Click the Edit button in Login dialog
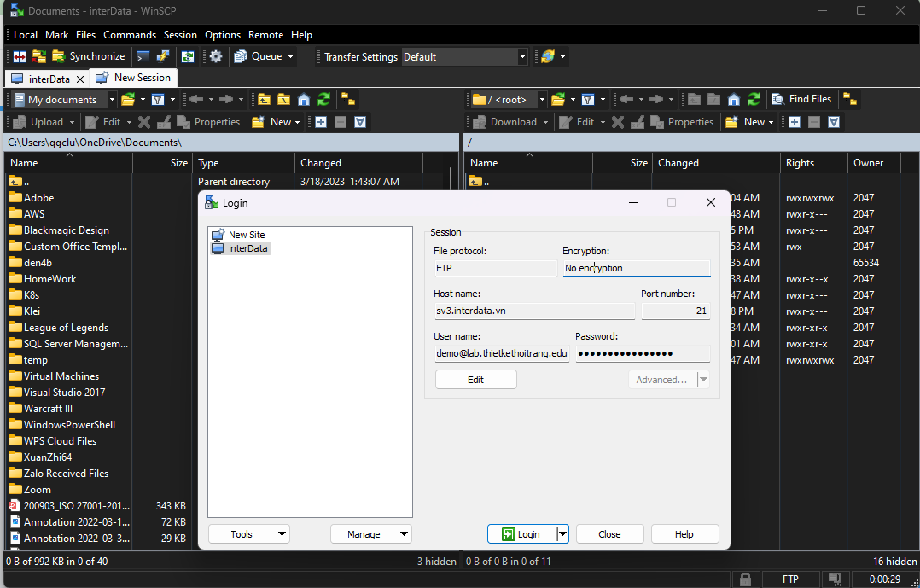920x588 pixels. coord(476,380)
